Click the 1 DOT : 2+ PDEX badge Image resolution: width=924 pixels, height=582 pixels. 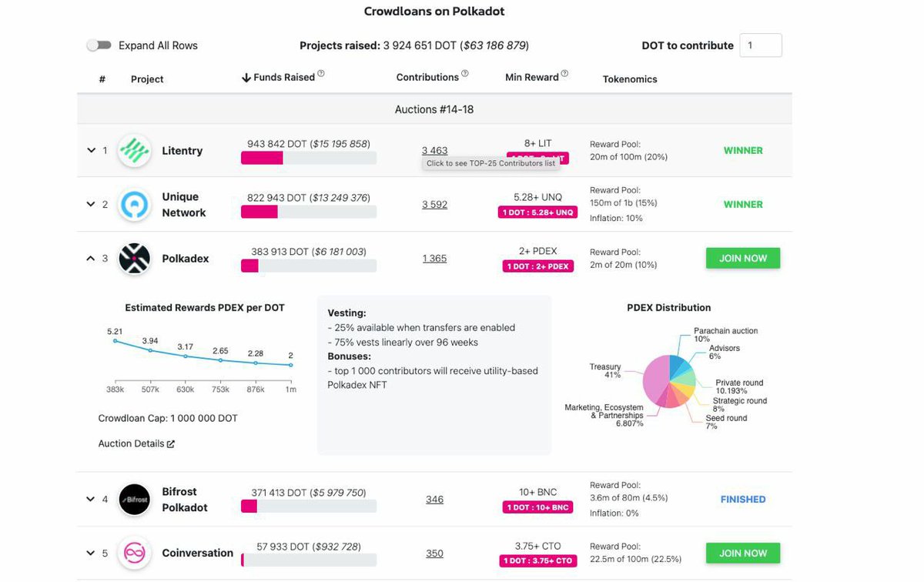(537, 266)
